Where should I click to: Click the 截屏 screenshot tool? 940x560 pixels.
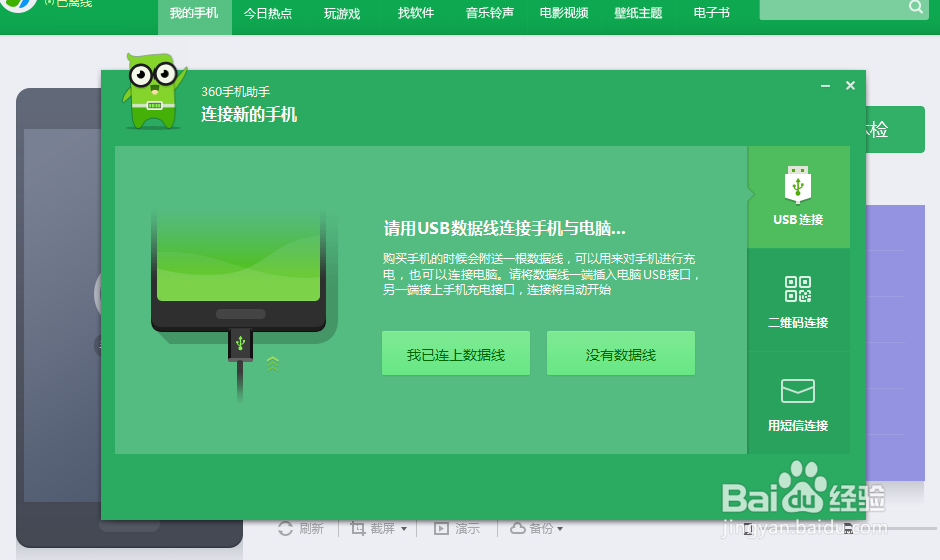pos(373,528)
